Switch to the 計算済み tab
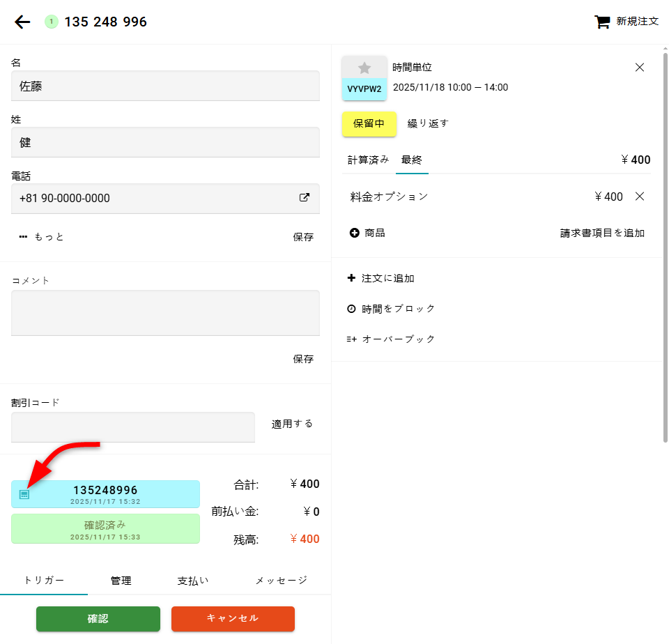Image resolution: width=669 pixels, height=644 pixels. (x=369, y=160)
